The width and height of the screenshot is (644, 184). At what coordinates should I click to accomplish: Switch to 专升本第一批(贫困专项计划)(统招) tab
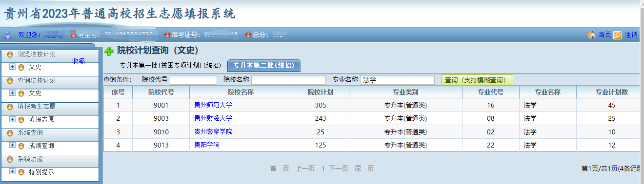170,66
